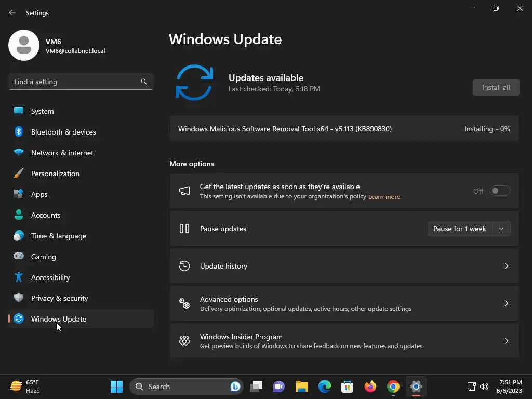Click the taskbar Search box

pyautogui.click(x=187, y=387)
